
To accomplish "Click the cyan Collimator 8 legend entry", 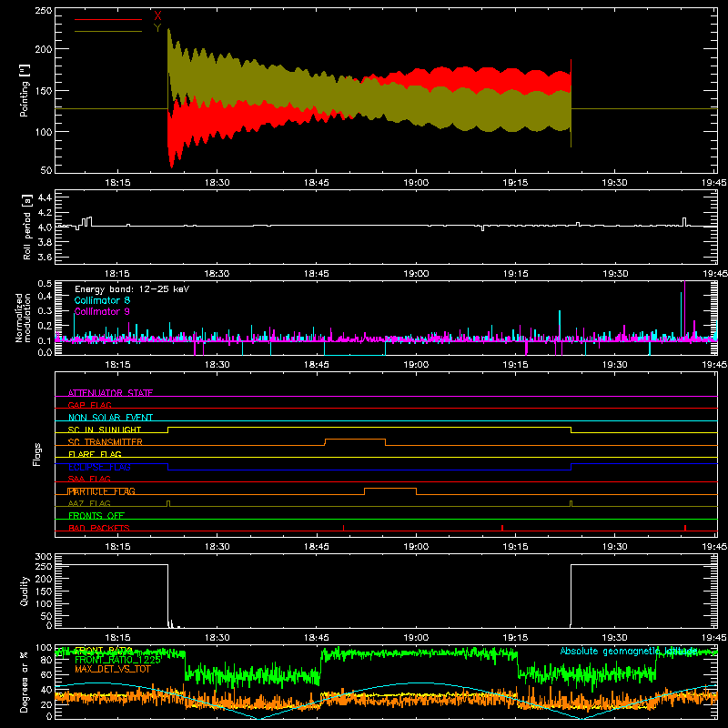I will [x=102, y=300].
